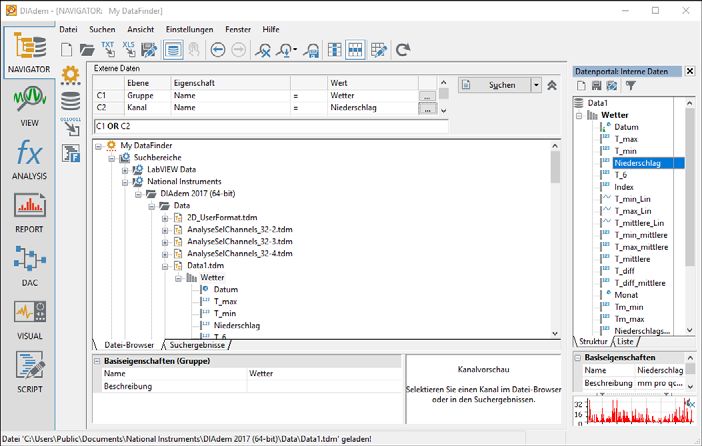Click the database stack sidebar icon
702x446 pixels.
click(x=71, y=101)
